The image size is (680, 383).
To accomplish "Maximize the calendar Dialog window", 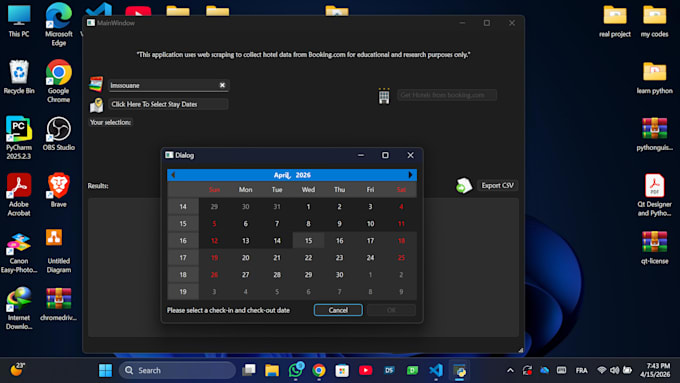I will pyautogui.click(x=385, y=155).
